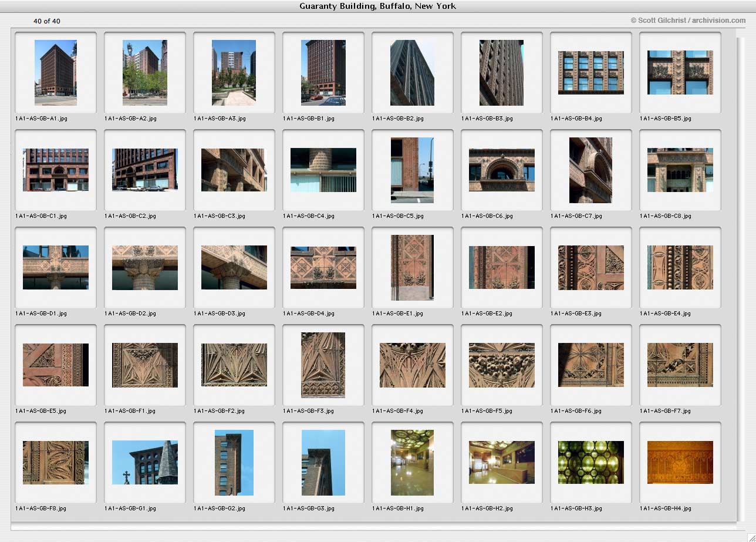Viewport: 756px width, 542px height.
Task: Click thumbnail 1A1-AS-GB-E3.jpg
Action: (591, 267)
